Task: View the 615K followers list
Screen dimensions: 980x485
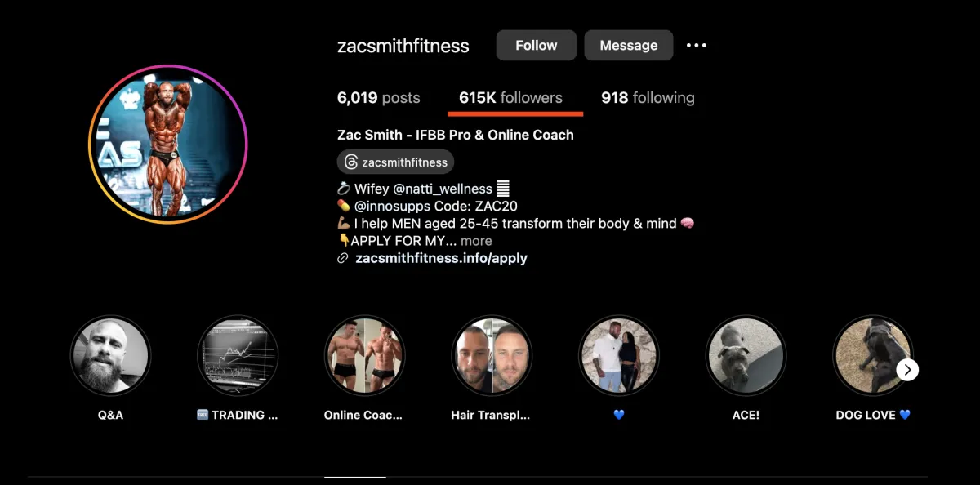Action: [x=510, y=98]
